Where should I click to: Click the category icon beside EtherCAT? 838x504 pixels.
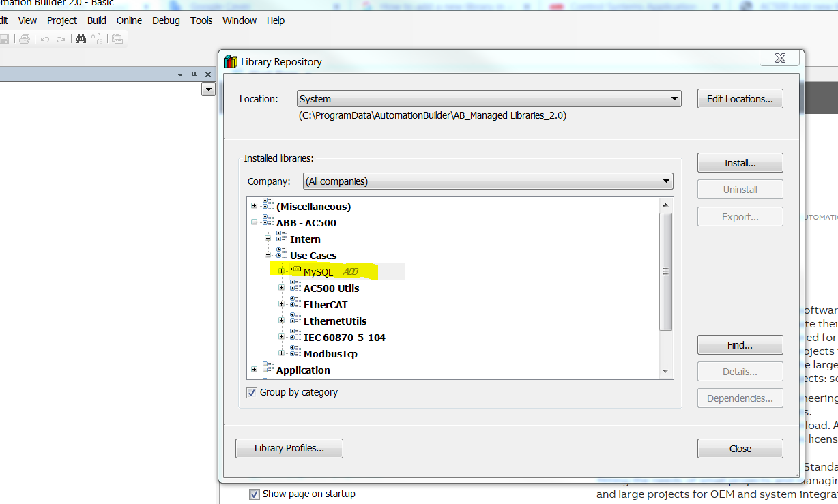click(295, 302)
